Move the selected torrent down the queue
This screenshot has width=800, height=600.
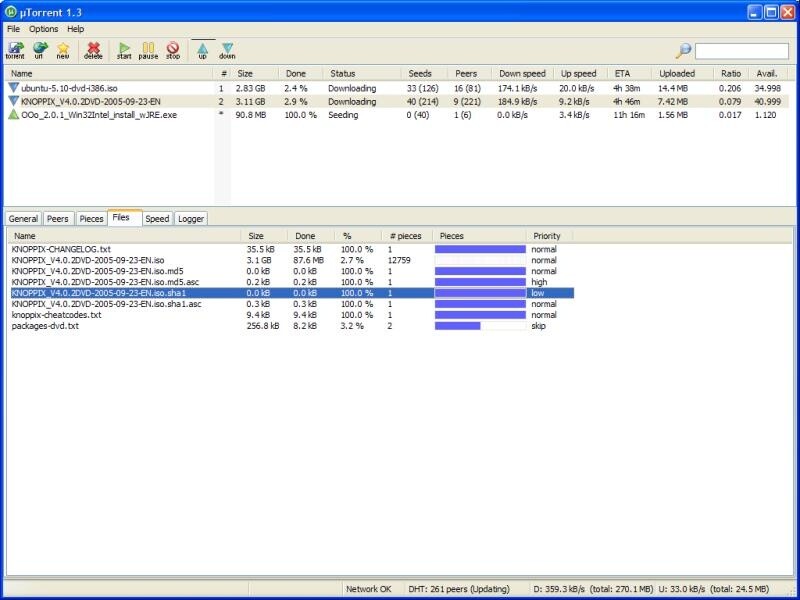pyautogui.click(x=230, y=49)
